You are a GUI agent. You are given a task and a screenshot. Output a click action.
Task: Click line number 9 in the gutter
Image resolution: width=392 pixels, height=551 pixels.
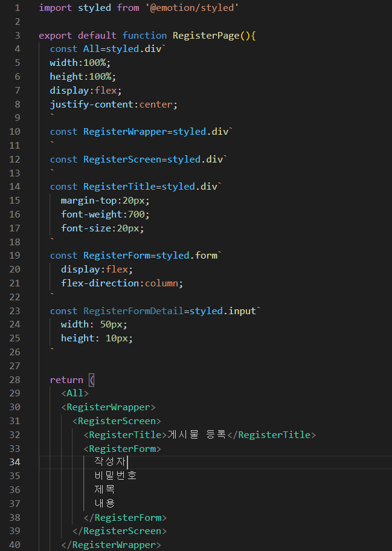click(18, 118)
